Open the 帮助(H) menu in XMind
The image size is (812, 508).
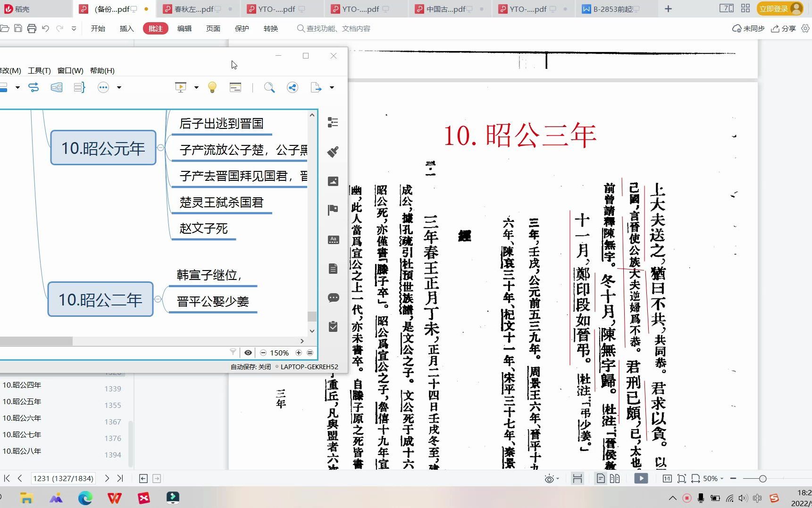point(102,70)
